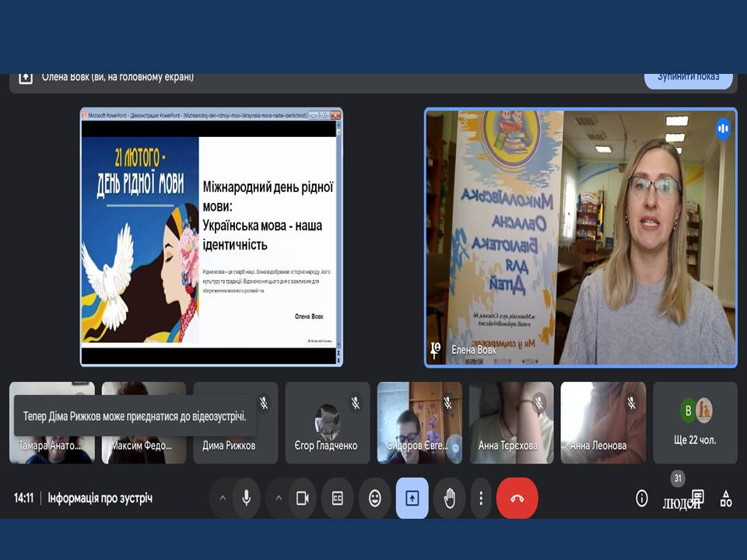Open the activities shapes icon
Image resolution: width=747 pixels, height=560 pixels.
(x=725, y=499)
